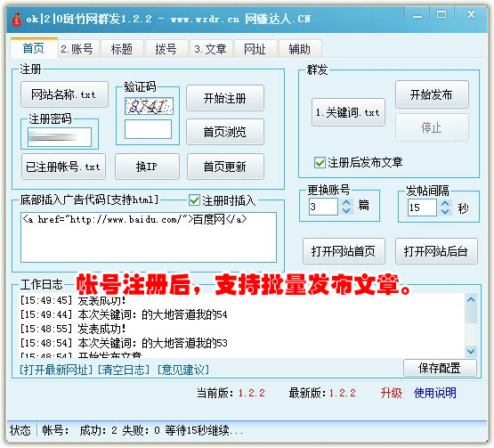Click the 当前版 version number 1.2.2
The width and height of the screenshot is (494, 448).
251,393
